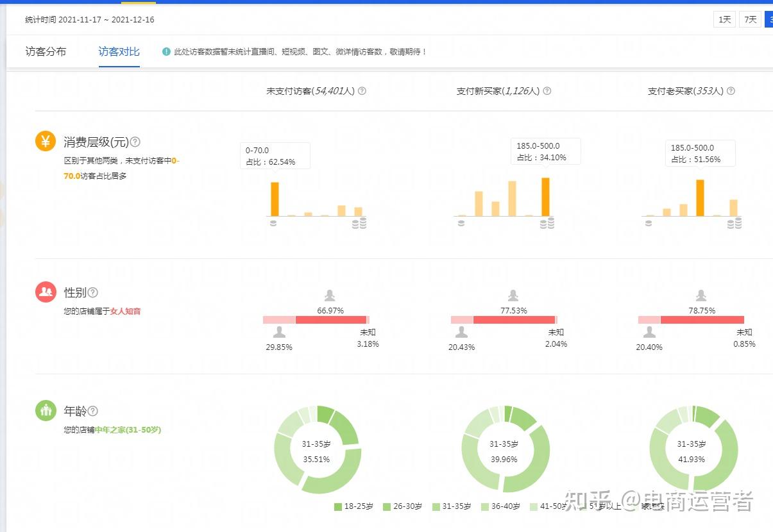The width and height of the screenshot is (773, 532).
Task: Click the male 29.85% bar segment for unpaid visitors
Action: pyautogui.click(x=279, y=319)
